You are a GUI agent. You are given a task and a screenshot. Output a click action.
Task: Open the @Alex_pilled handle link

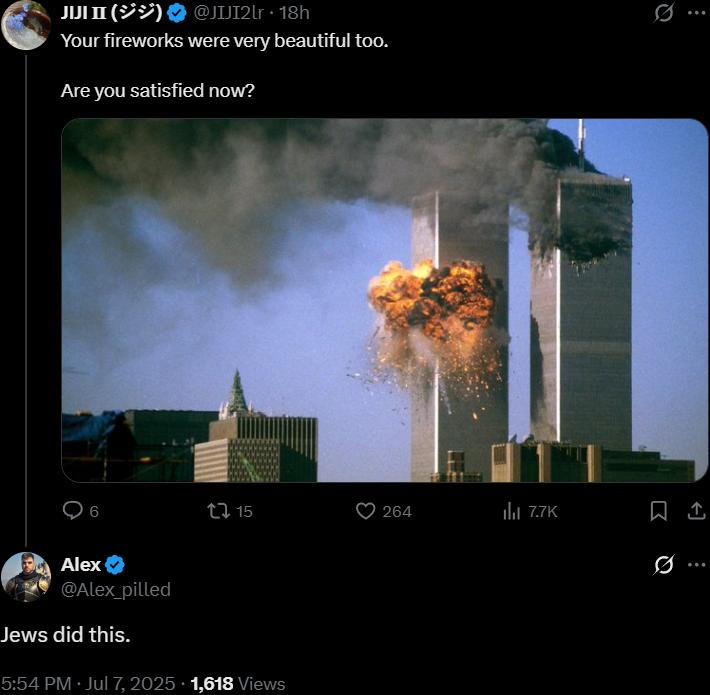pyautogui.click(x=116, y=590)
